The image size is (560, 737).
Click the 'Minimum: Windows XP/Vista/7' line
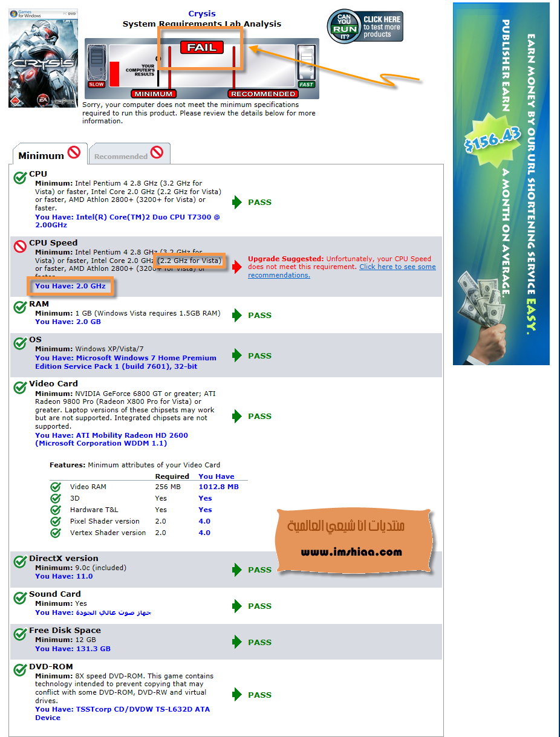coord(90,349)
